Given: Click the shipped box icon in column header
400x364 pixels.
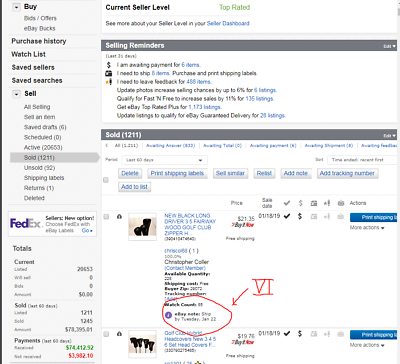Looking at the screenshot, I should 314,203.
